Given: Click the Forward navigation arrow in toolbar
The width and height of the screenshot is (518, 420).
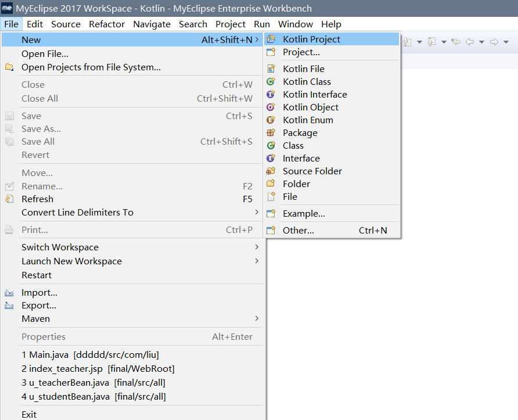Looking at the screenshot, I should click(494, 42).
